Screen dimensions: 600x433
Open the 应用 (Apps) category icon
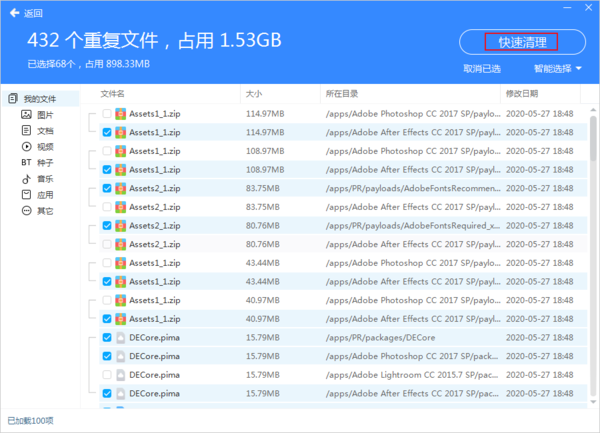pos(27,195)
